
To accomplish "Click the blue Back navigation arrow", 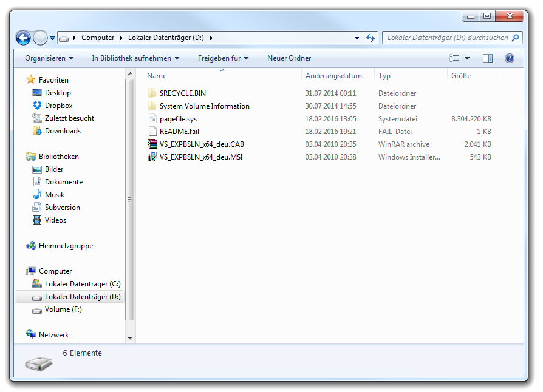I will tap(23, 38).
